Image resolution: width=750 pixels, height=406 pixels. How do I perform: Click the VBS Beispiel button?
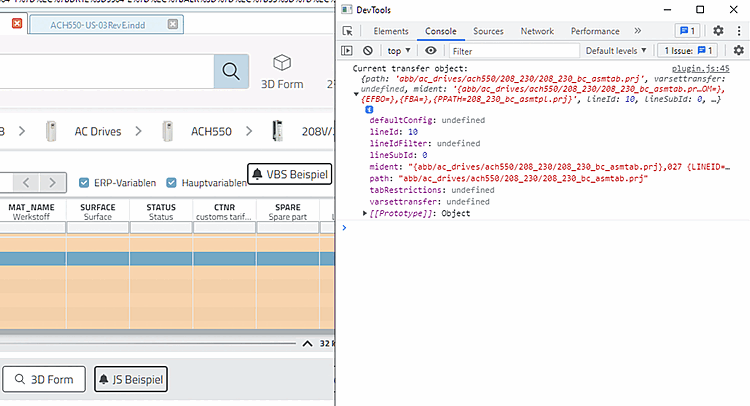pos(289,174)
